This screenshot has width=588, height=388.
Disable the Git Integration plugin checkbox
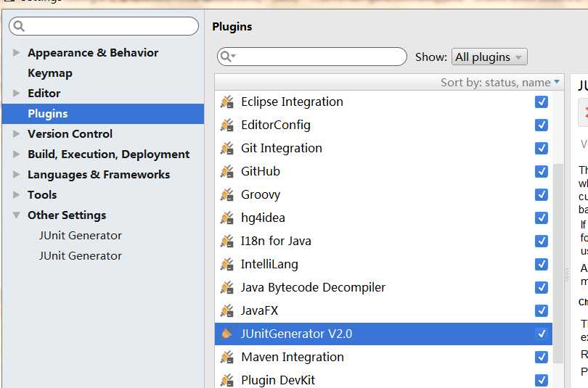pos(541,148)
